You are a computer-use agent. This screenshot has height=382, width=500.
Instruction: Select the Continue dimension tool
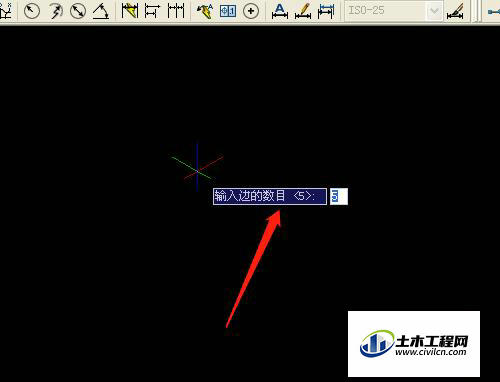[x=176, y=11]
